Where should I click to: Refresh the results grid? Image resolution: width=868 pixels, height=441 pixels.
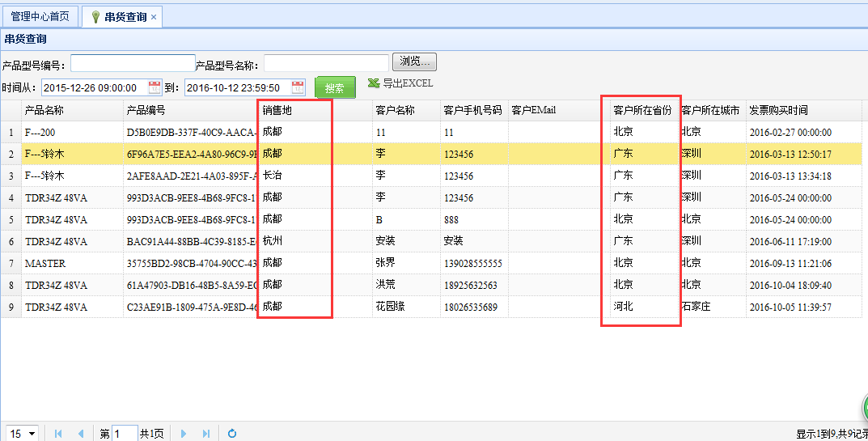(232, 434)
